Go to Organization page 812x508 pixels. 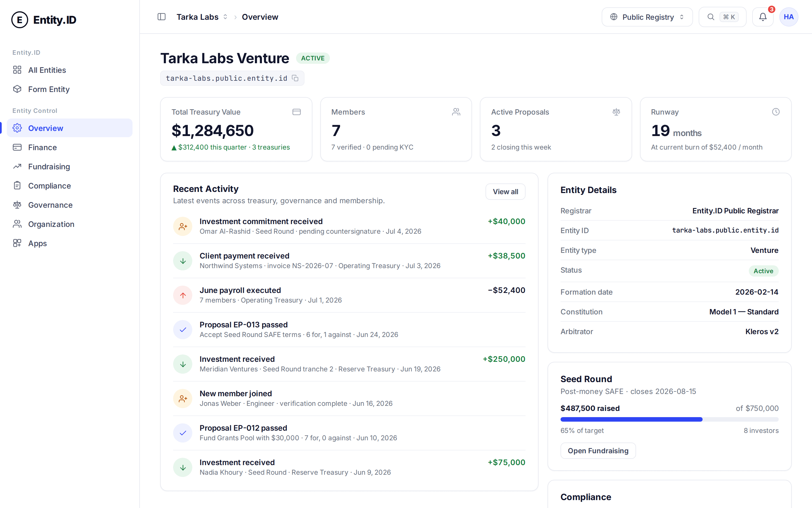tap(69, 224)
